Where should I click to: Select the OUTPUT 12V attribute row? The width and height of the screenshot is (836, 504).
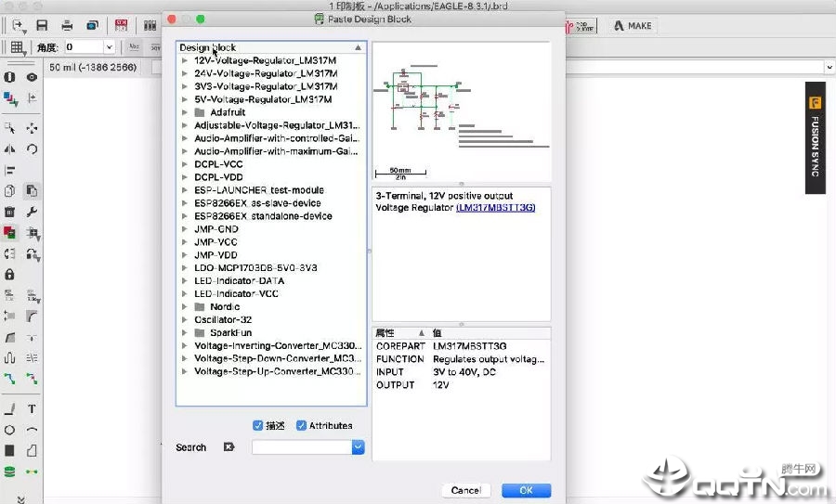pos(462,385)
